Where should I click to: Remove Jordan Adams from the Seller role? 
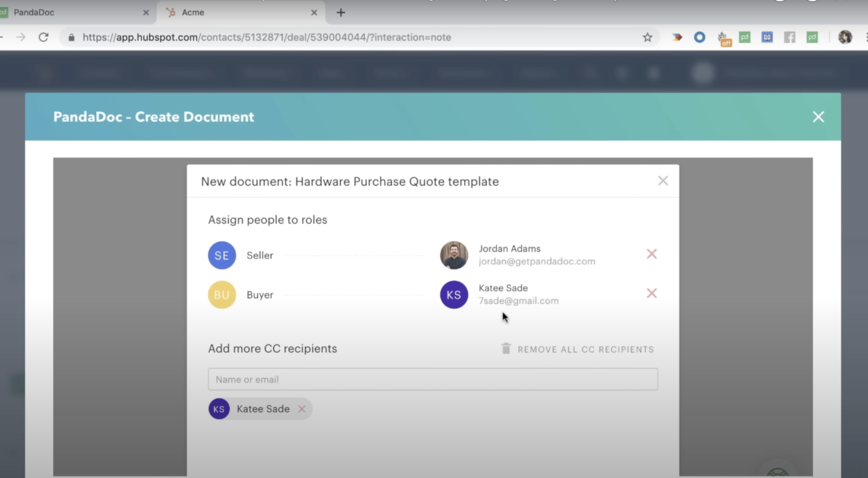tap(652, 254)
